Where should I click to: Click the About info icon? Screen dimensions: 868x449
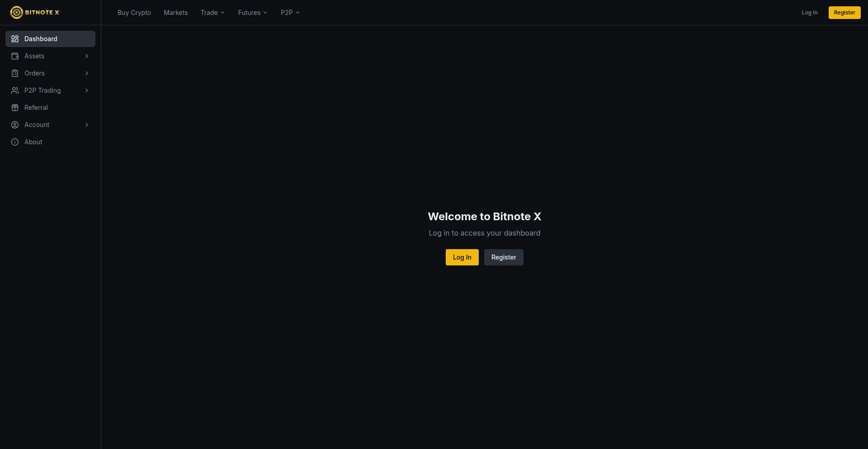[x=15, y=142]
